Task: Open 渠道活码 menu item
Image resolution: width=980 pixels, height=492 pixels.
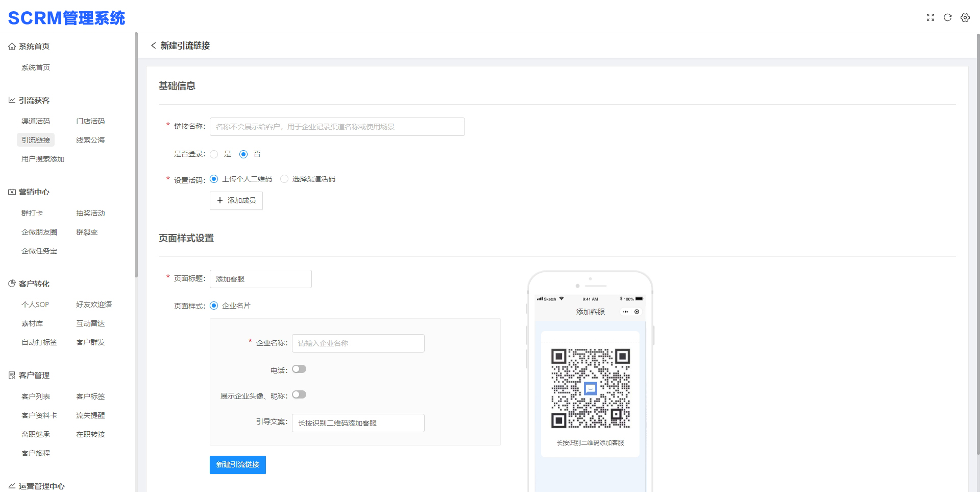Action: pyautogui.click(x=36, y=121)
